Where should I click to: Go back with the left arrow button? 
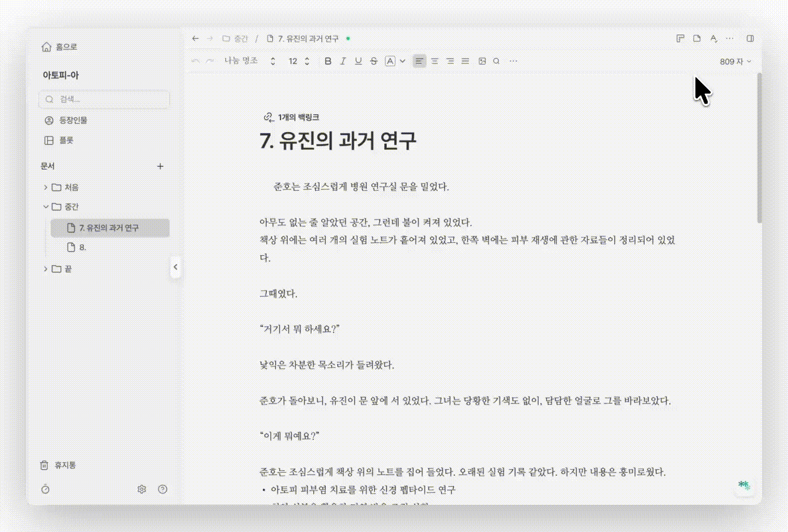click(196, 38)
